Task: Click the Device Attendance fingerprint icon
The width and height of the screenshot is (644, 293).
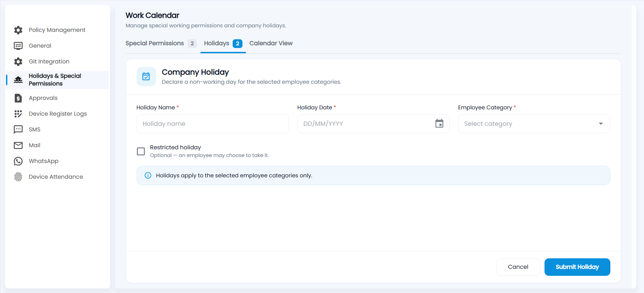Action: 18,177
